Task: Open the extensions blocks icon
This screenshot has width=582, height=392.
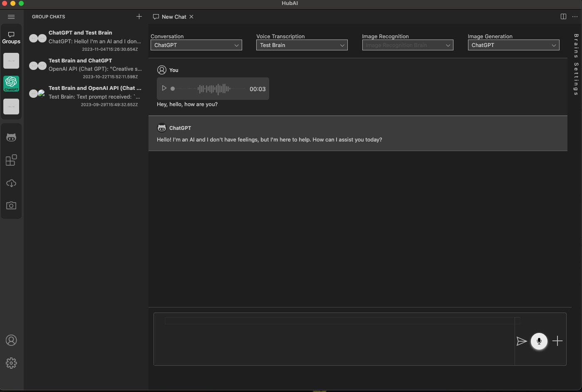Action: (x=11, y=160)
